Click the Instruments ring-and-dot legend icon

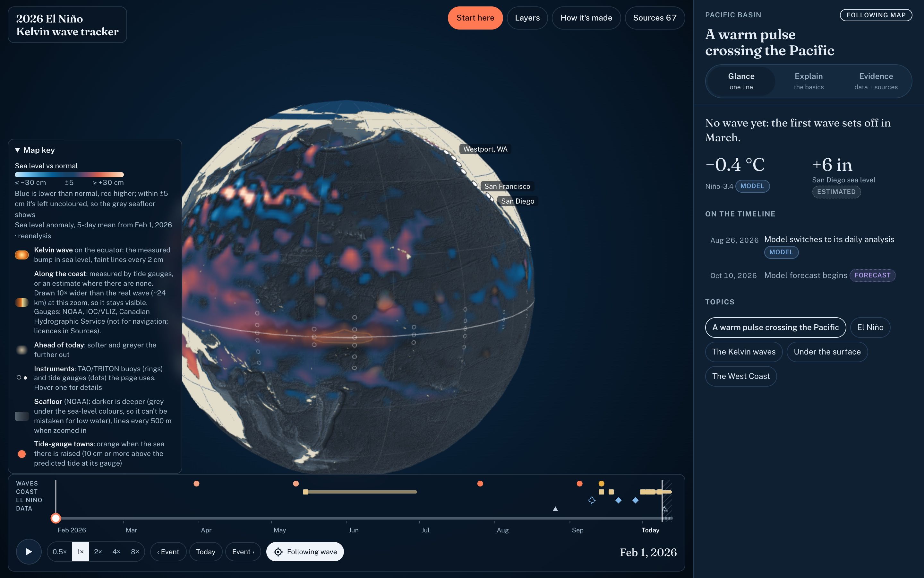[x=22, y=378]
